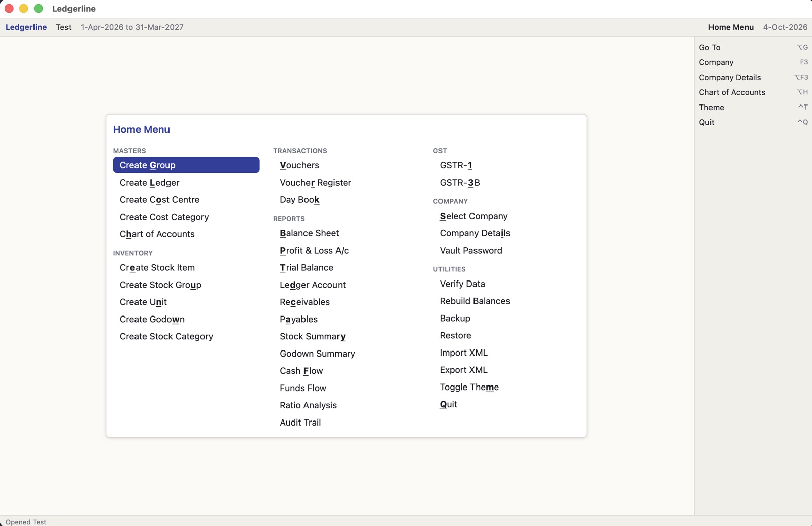Viewport: 812px width, 526px height.
Task: Click Quit in Utilities list
Action: tap(506, 405)
